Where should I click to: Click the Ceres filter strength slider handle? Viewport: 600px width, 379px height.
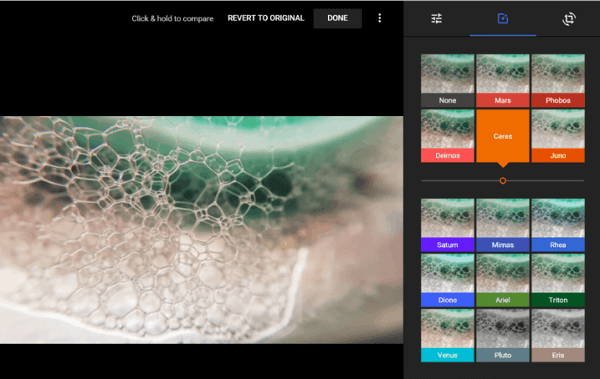click(x=503, y=181)
